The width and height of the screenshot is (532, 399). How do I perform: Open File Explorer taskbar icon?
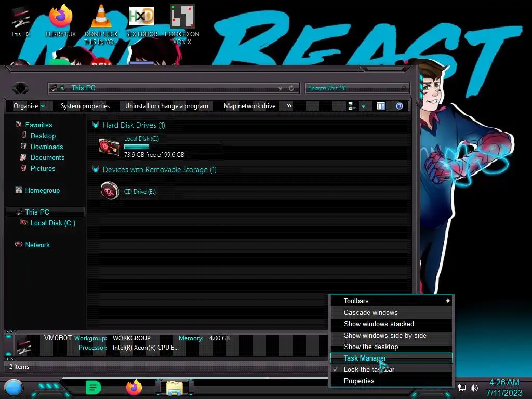(175, 388)
